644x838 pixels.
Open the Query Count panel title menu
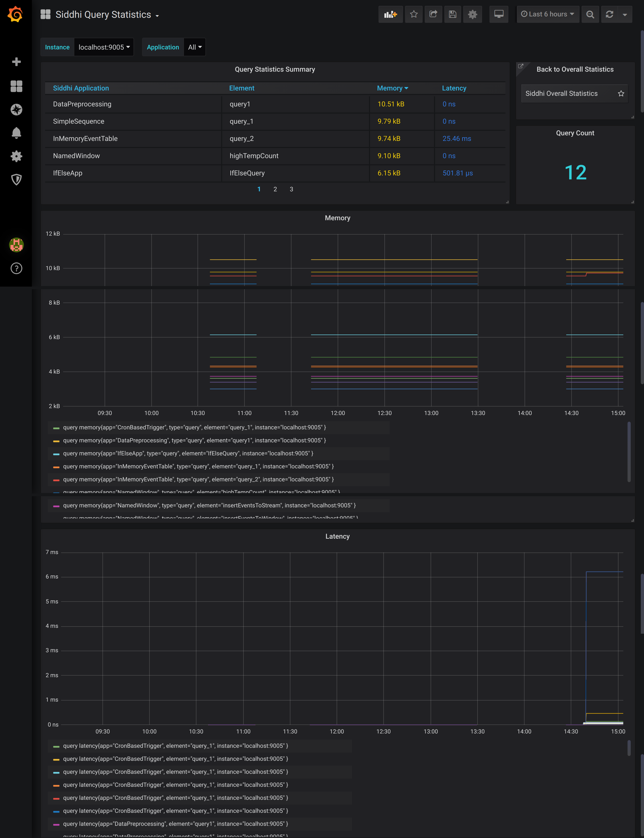click(x=575, y=133)
